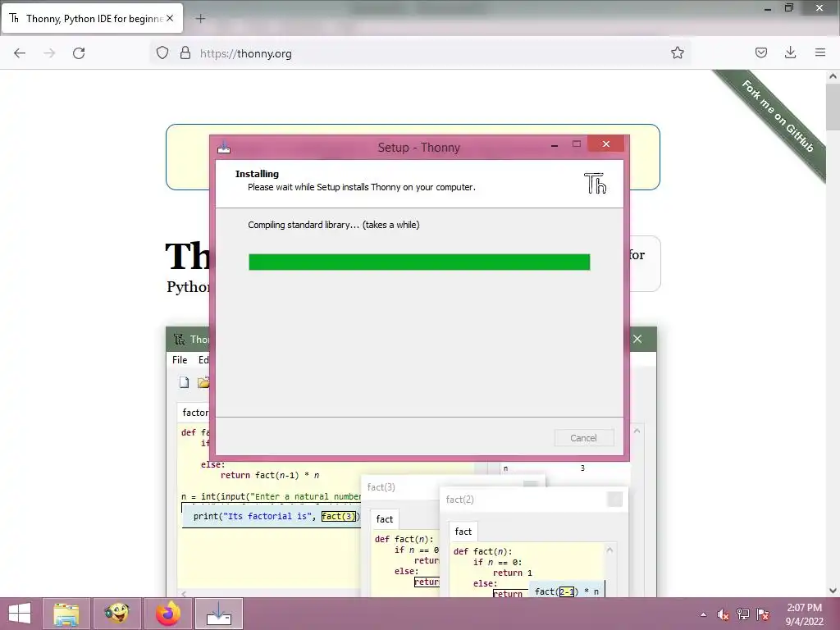Open the Fork me on GitHub ribbon
840x630 pixels.
(778, 116)
